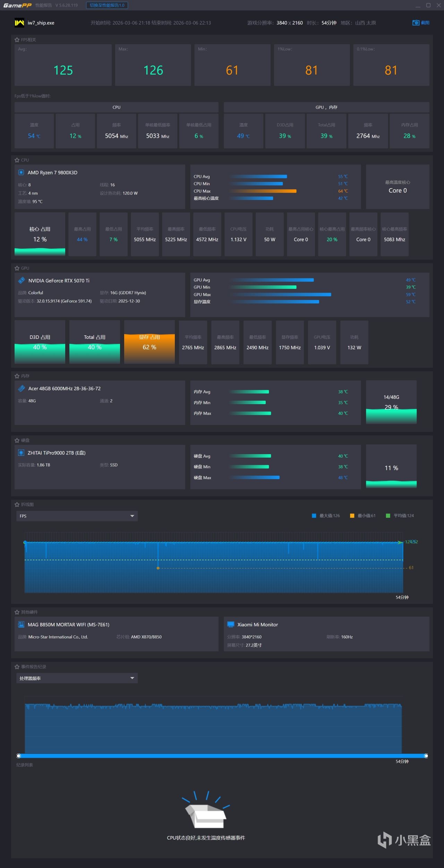Click the right handle of event timeline slider
This screenshot has width=444, height=868.
pyautogui.click(x=426, y=756)
